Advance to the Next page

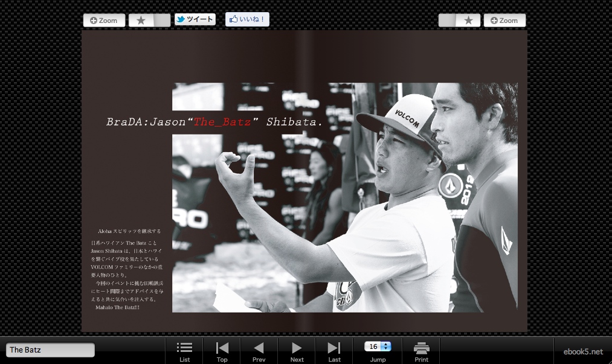297,351
